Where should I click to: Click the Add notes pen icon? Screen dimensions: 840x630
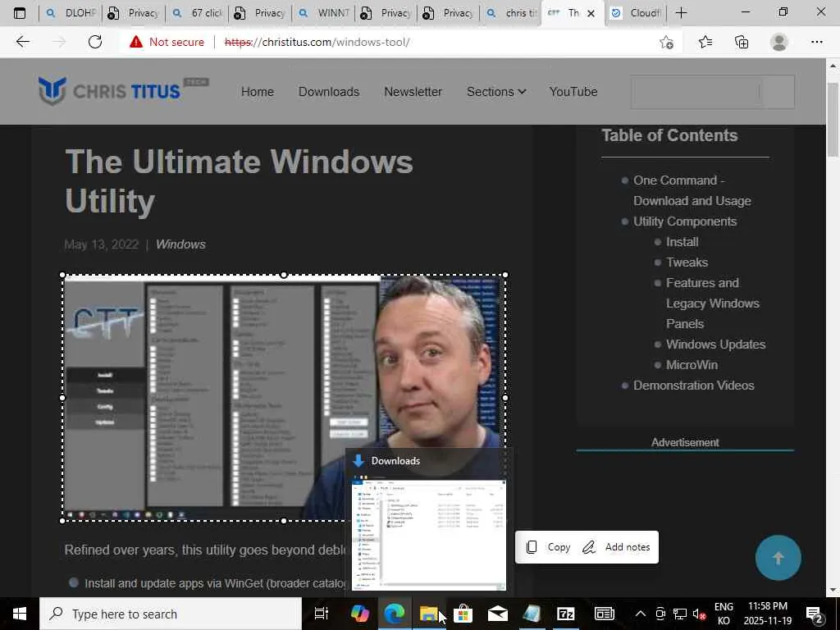coord(589,547)
